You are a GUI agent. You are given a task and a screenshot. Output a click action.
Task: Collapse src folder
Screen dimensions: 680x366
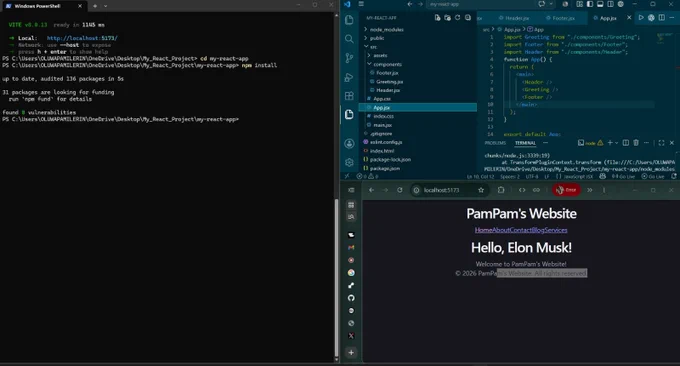371,47
